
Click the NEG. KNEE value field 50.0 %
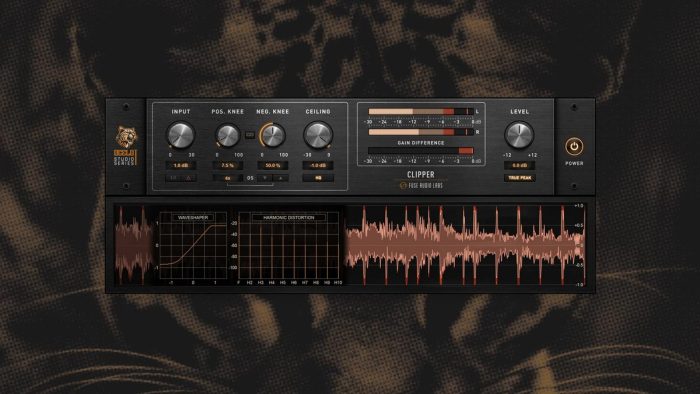272,166
